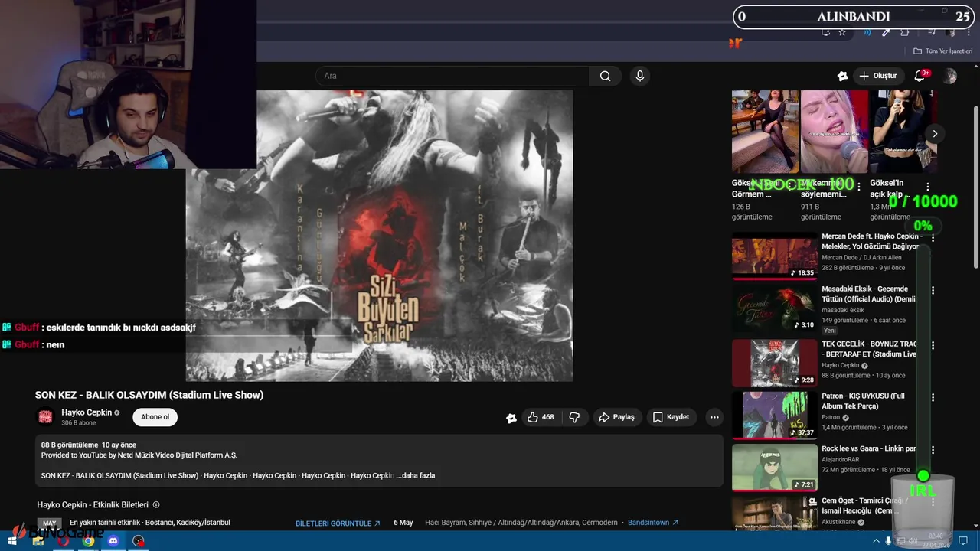Click the install/cast screen icon in address bar
Viewport: 980px width, 551px height.
(825, 32)
